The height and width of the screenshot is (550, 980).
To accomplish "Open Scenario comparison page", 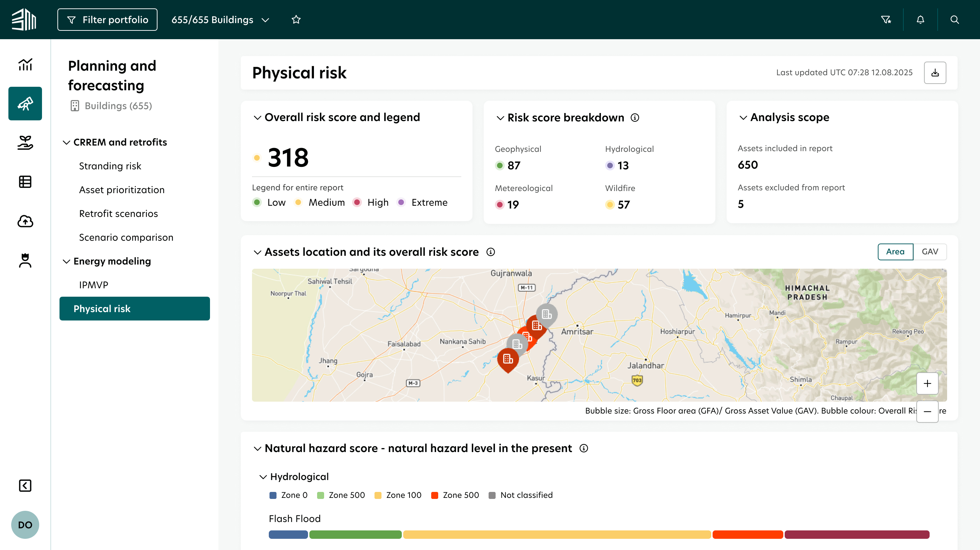I will [126, 237].
